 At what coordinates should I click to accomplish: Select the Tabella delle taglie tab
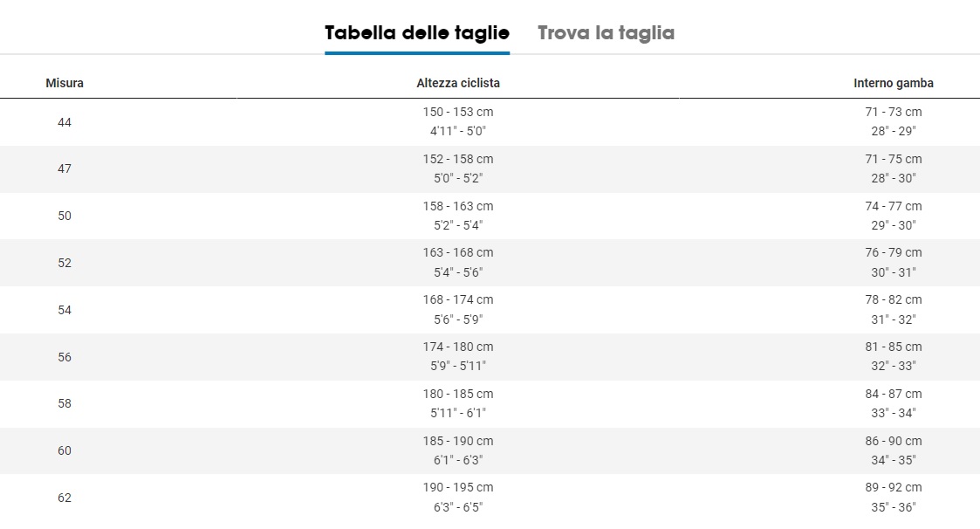(417, 33)
